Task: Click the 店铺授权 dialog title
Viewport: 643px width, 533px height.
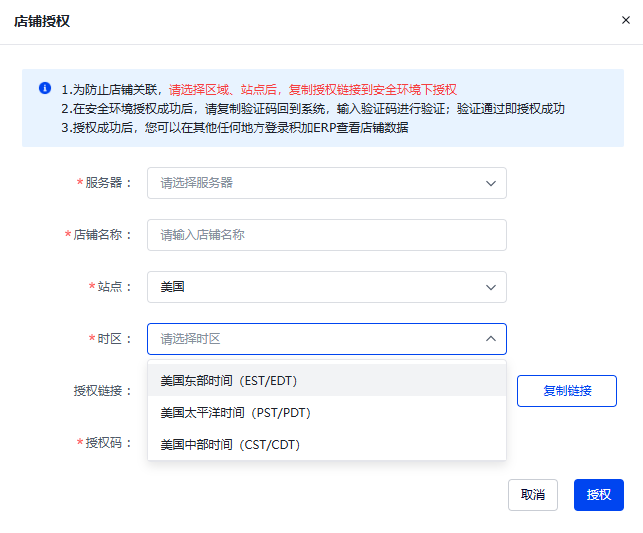Action: (42, 21)
